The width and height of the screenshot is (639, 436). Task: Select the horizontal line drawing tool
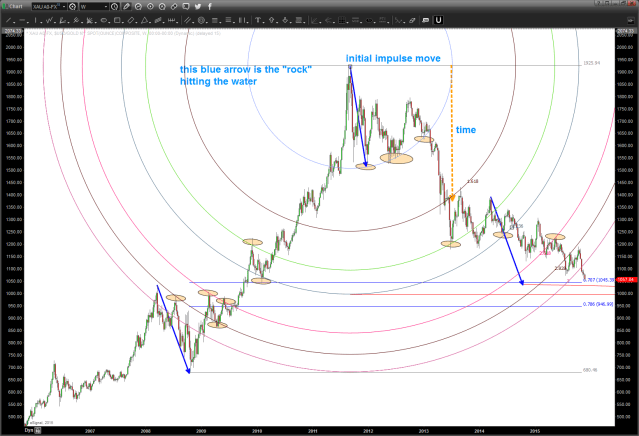pyautogui.click(x=22, y=20)
